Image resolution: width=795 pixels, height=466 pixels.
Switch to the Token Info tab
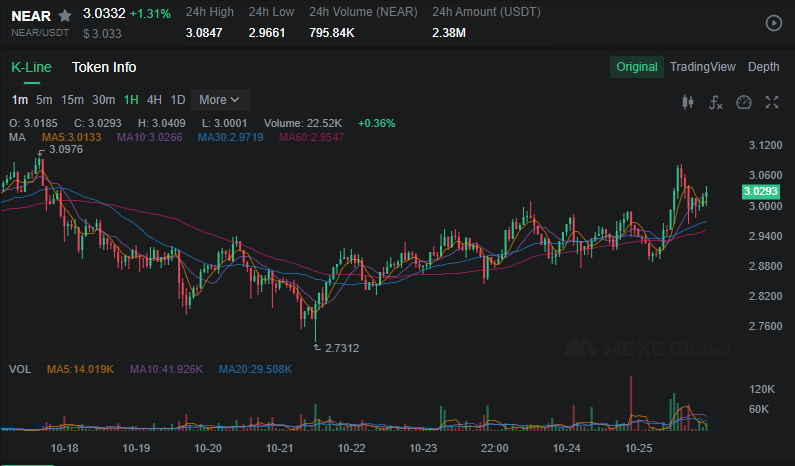pyautogui.click(x=104, y=67)
